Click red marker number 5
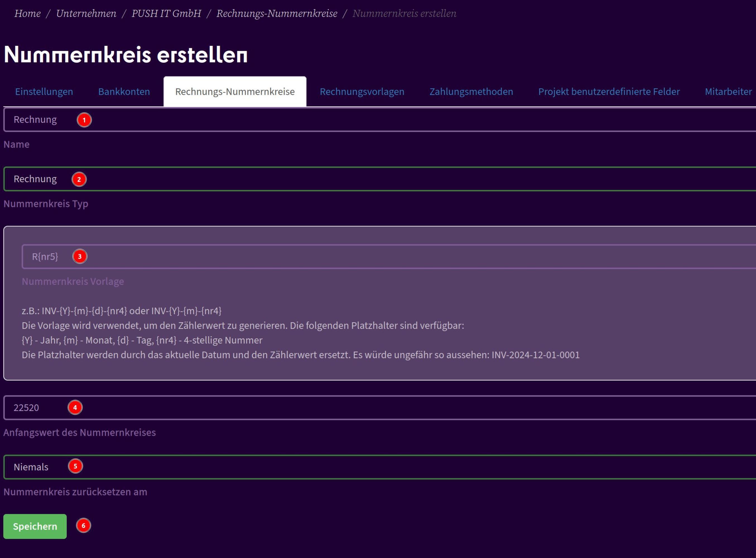The height and width of the screenshot is (558, 756). tap(75, 466)
